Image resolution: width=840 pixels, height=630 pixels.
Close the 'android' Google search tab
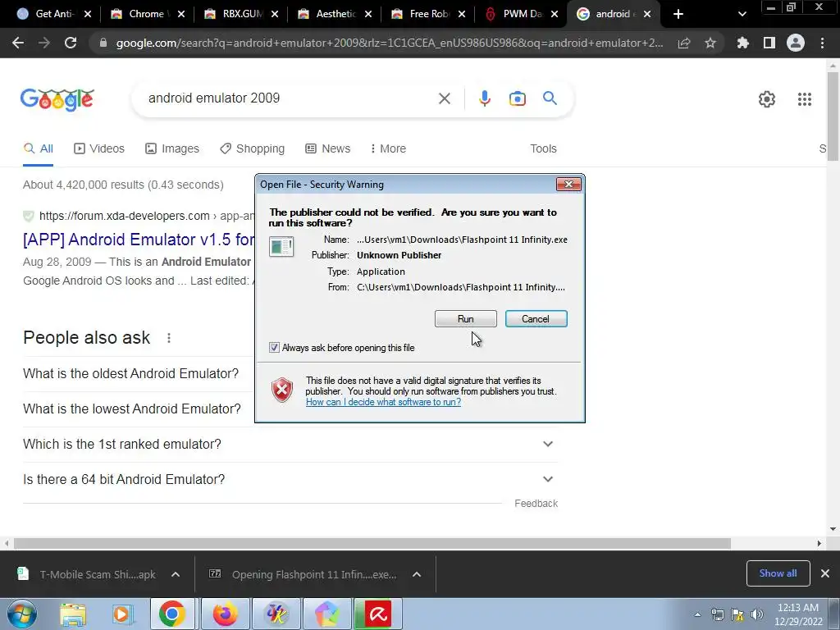point(647,14)
